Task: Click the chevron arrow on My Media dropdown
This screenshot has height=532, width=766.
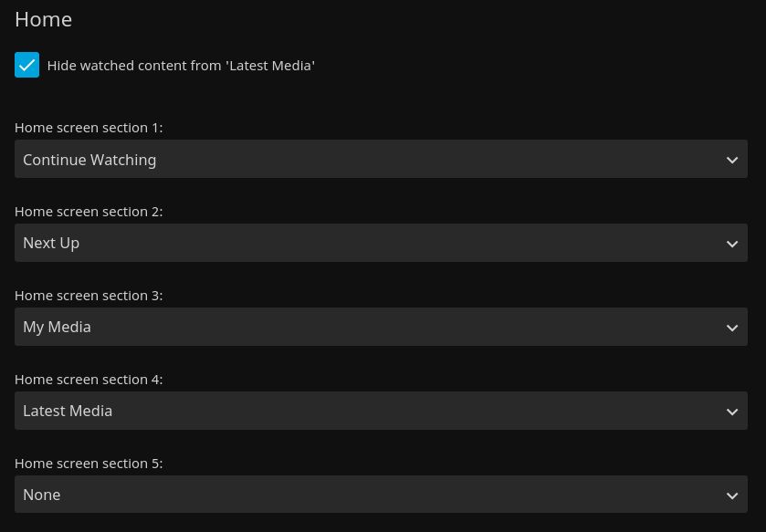Action: pos(731,328)
